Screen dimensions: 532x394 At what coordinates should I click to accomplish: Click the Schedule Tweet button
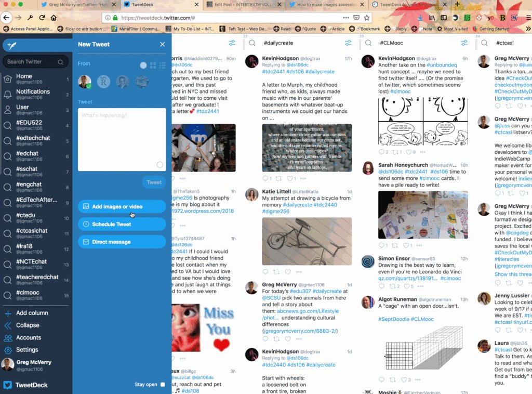tap(122, 225)
